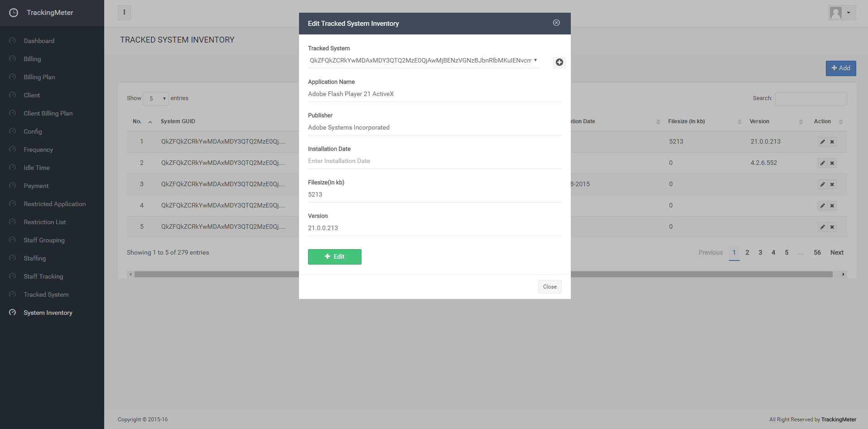Open Dashboard in the sidebar

pos(39,41)
